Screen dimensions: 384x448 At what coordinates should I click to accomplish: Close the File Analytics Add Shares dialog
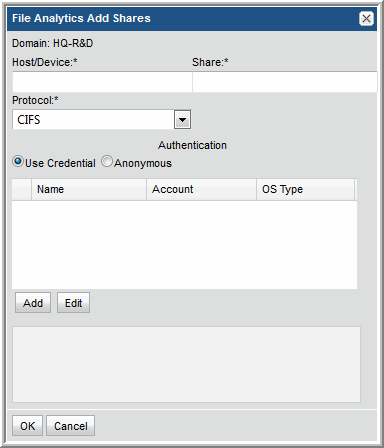tap(366, 18)
